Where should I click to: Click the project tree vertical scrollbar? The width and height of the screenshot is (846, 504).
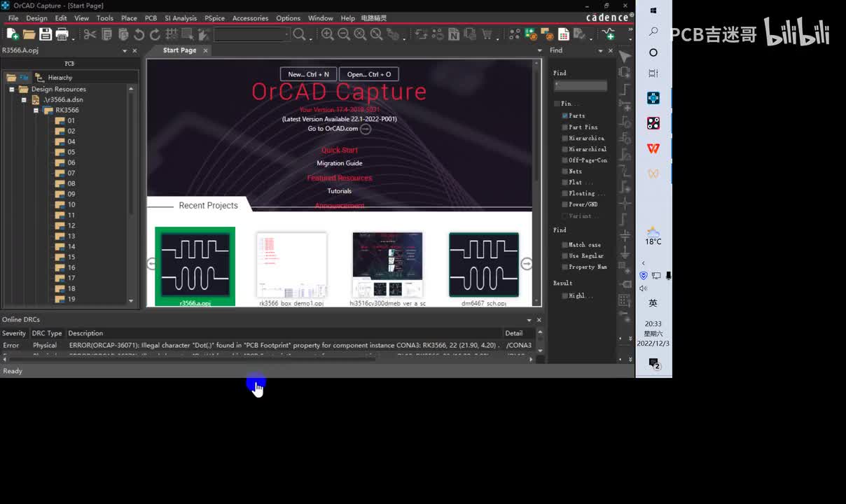(131, 195)
